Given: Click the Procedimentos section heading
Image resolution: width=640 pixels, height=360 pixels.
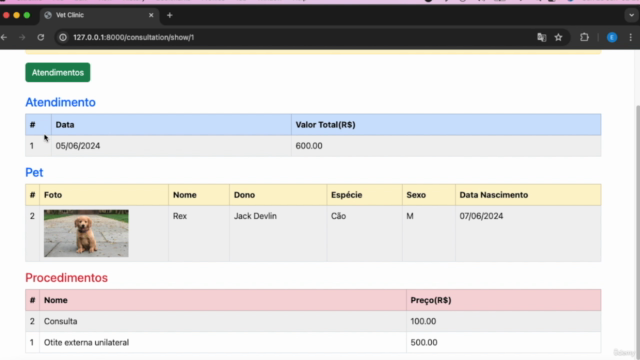Looking at the screenshot, I should tap(67, 278).
